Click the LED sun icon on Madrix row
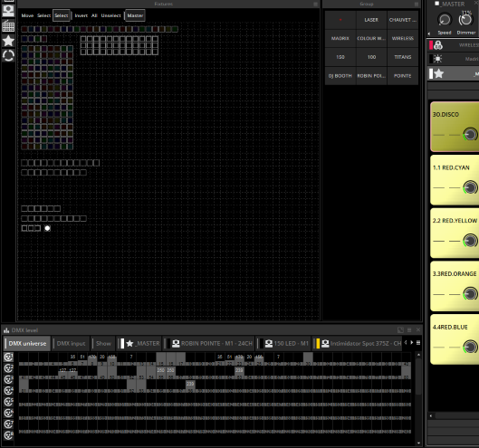The width and height of the screenshot is (479, 448). (437, 59)
